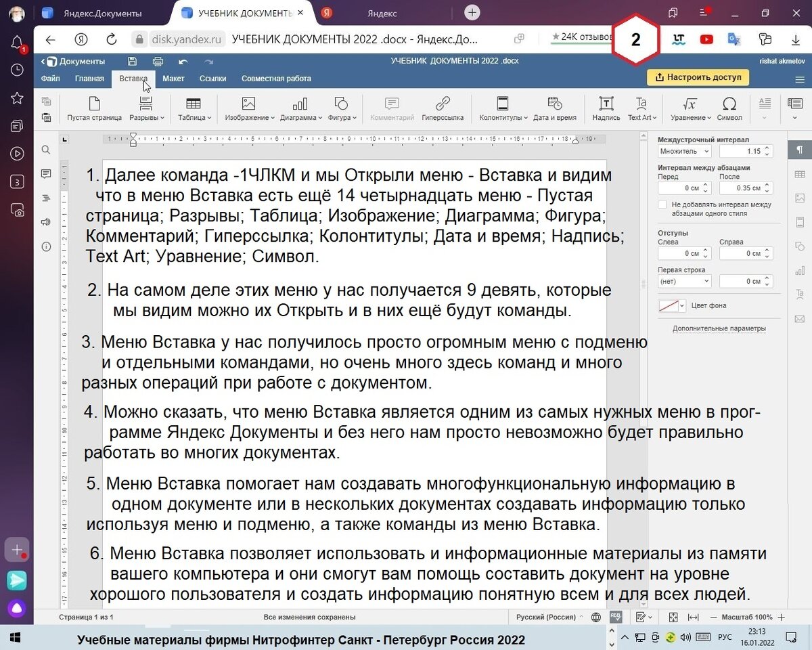Open the Колонтитулы header/footer dropdown
Viewport: 812px width, 650px height.
click(503, 108)
